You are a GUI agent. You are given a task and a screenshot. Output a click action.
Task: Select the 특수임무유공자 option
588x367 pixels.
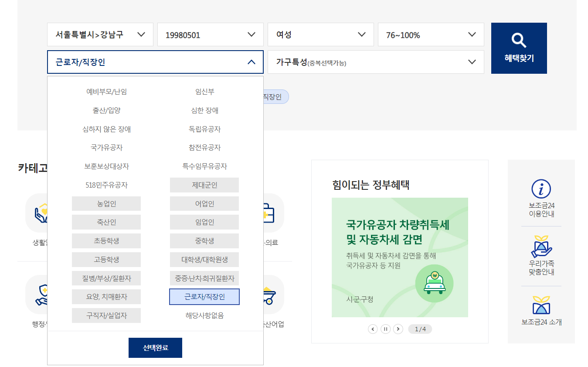pos(204,166)
